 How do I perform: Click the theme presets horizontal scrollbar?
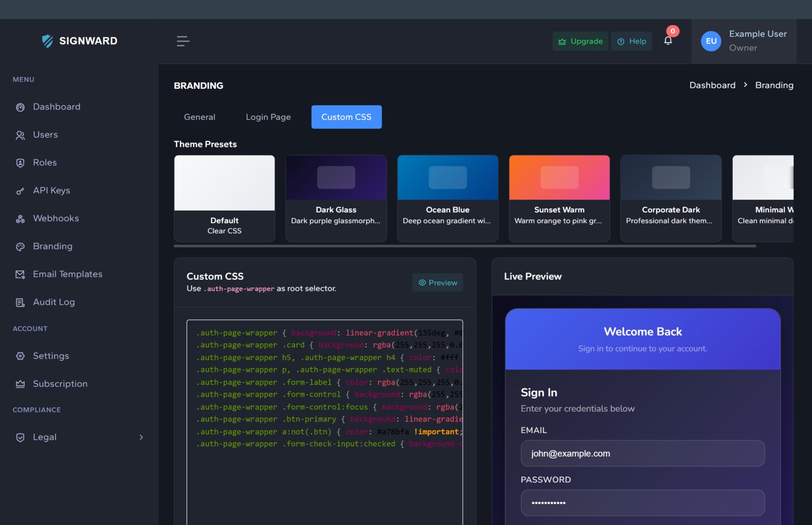465,246
